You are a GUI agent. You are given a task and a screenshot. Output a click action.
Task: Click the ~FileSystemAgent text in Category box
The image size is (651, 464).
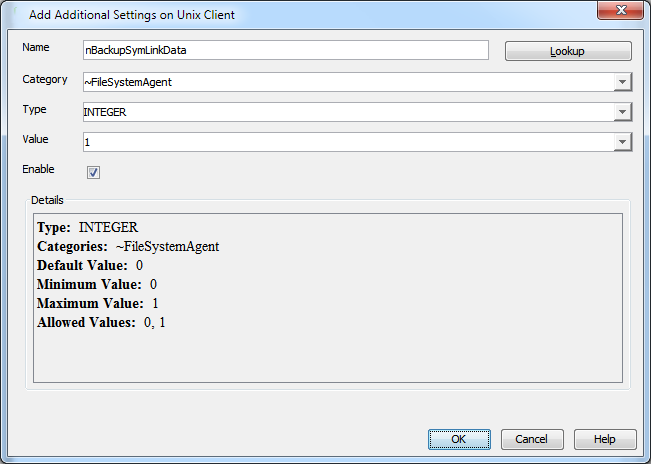(128, 82)
